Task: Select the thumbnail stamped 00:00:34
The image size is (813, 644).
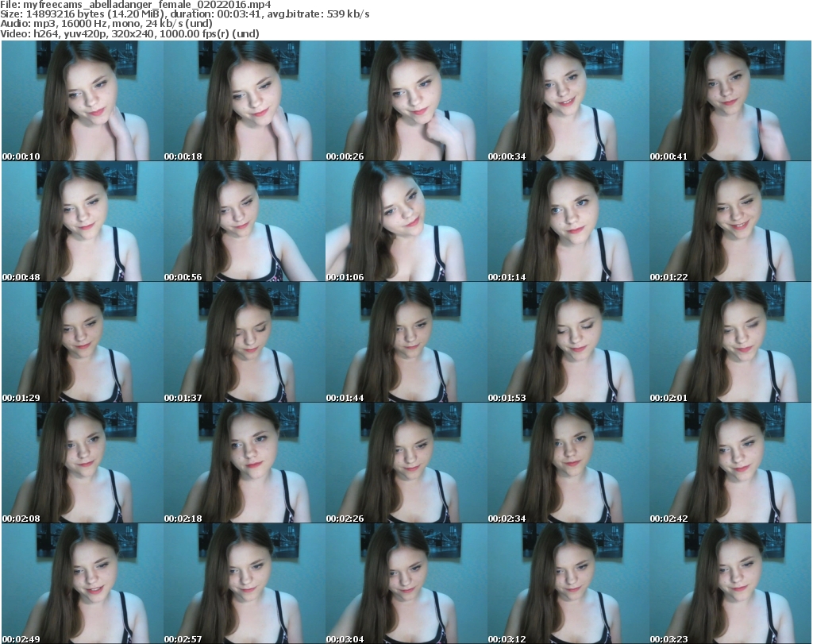Action: tap(568, 101)
